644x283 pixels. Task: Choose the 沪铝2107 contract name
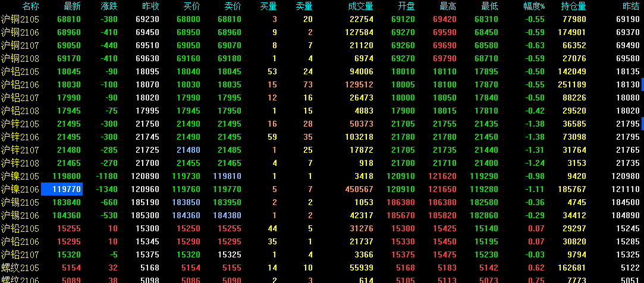(x=20, y=98)
